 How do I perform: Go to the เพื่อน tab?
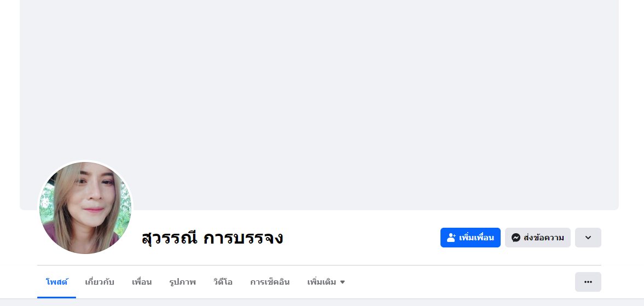[x=142, y=282]
